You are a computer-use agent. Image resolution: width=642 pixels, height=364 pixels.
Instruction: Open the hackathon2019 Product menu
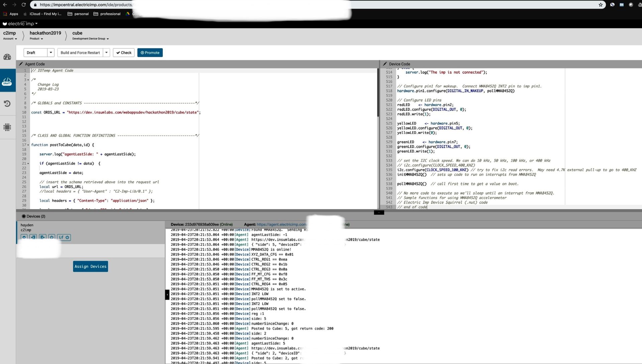pyautogui.click(x=36, y=39)
